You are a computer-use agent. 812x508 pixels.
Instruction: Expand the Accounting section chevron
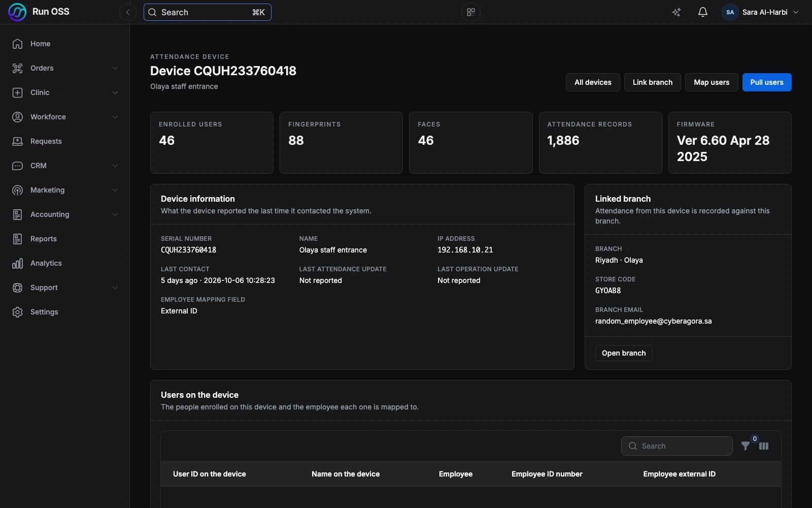click(x=115, y=214)
